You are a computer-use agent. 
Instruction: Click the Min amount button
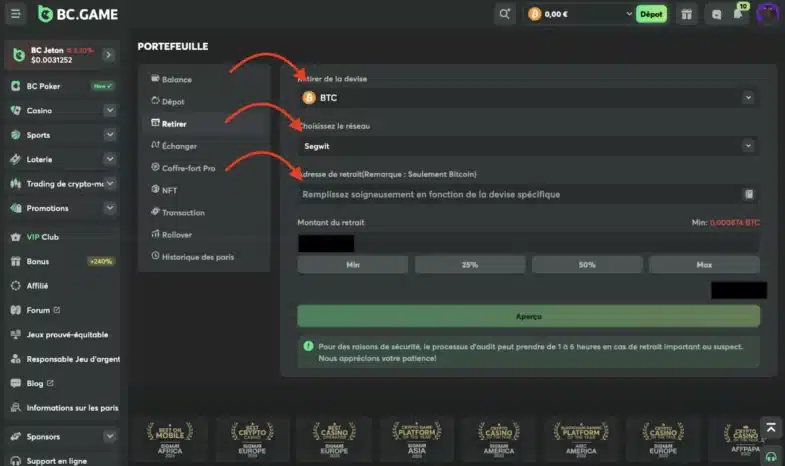352,264
